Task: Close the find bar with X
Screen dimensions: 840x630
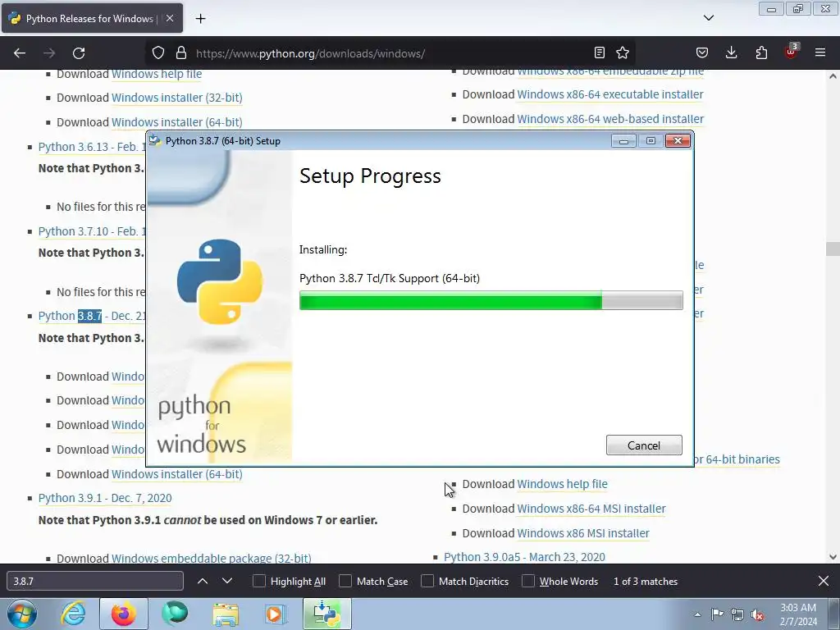Action: click(x=824, y=581)
